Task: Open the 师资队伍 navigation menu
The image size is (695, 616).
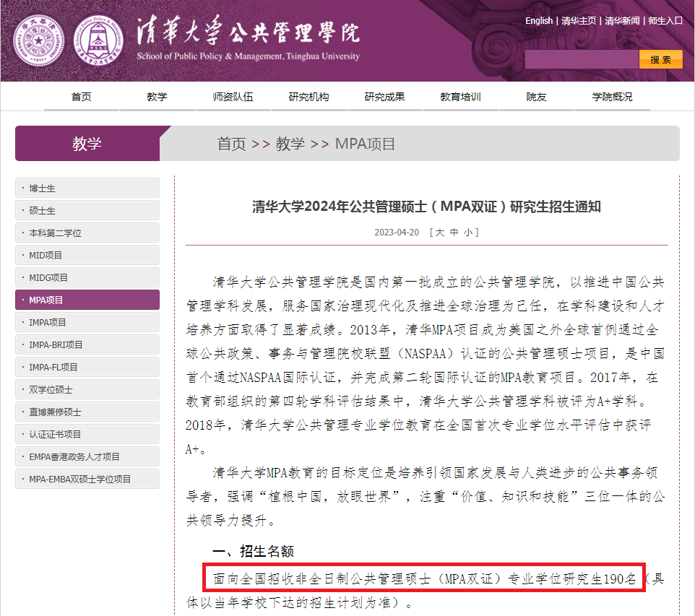Action: point(233,97)
